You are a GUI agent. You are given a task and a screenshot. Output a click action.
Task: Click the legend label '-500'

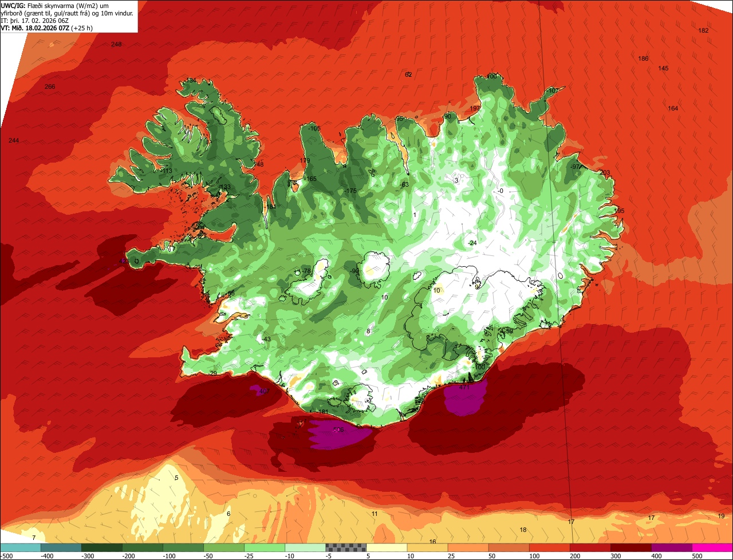click(x=6, y=556)
